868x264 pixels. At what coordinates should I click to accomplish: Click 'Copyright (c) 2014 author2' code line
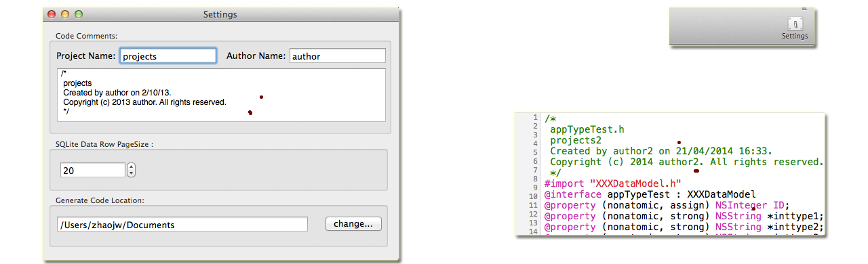click(x=686, y=162)
